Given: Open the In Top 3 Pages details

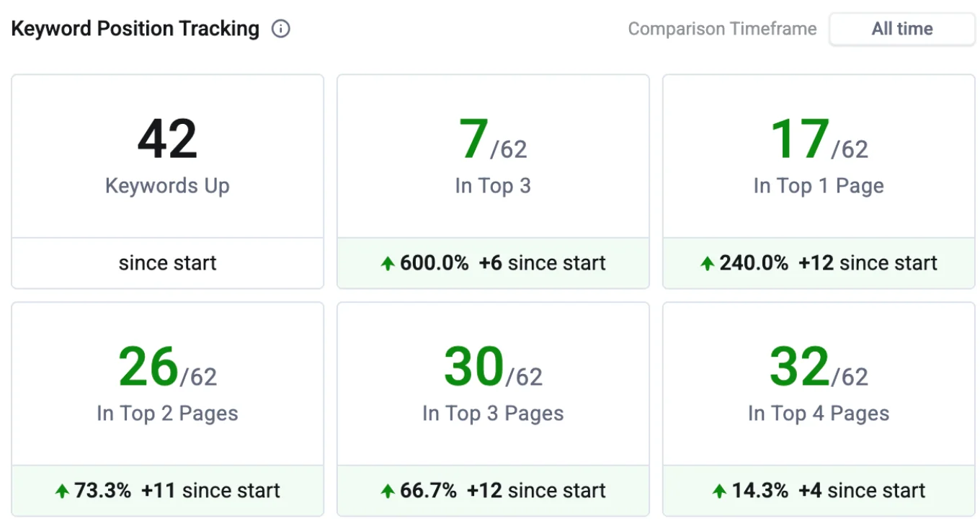Looking at the screenshot, I should pos(493,382).
